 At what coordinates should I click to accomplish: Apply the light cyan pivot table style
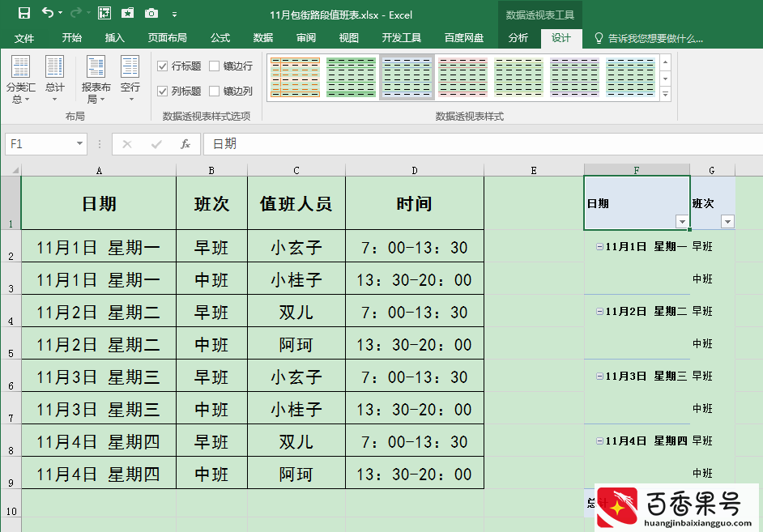coord(631,77)
